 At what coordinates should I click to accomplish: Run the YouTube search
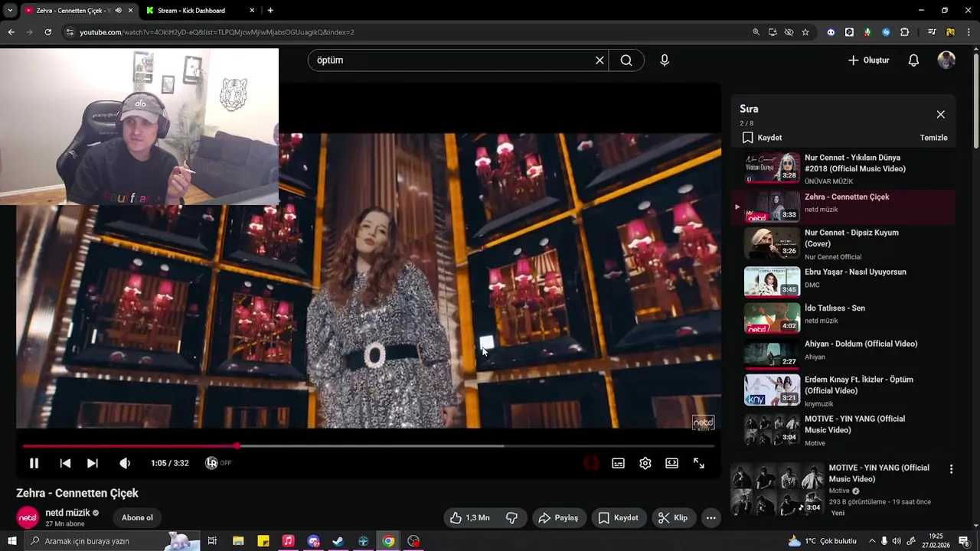tap(626, 60)
